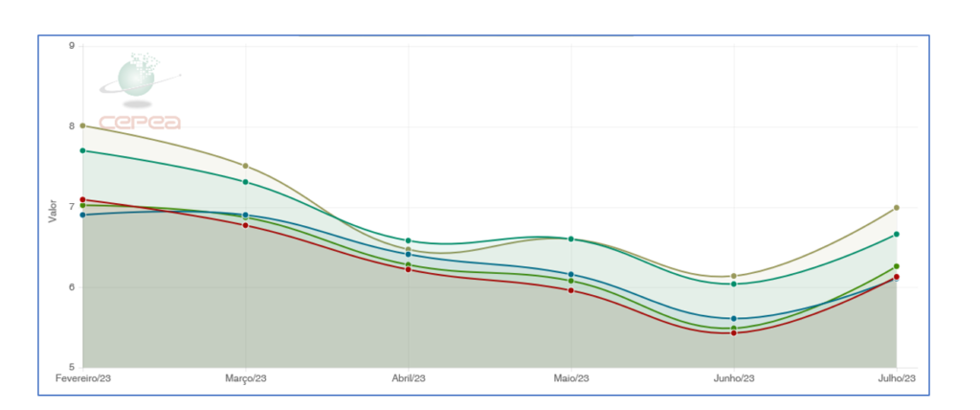Image resolution: width=980 pixels, height=410 pixels.
Task: Select the teal data point at Julho/23
Action: [897, 234]
